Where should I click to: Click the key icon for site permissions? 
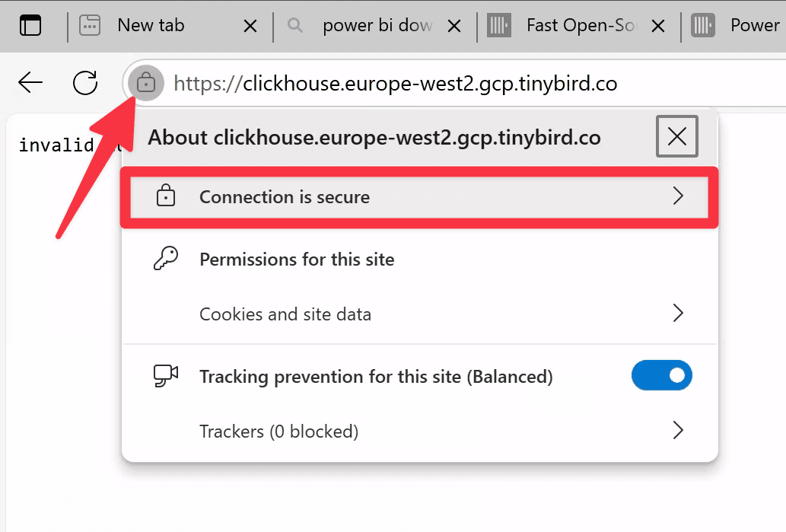coord(167,259)
